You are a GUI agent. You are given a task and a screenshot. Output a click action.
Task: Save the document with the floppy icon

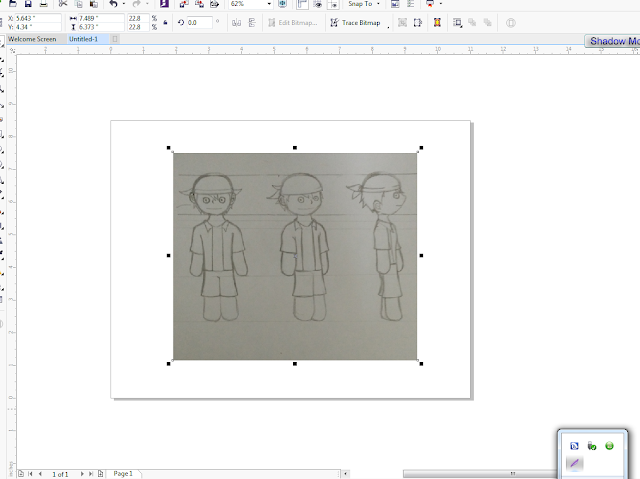[x=28, y=4]
